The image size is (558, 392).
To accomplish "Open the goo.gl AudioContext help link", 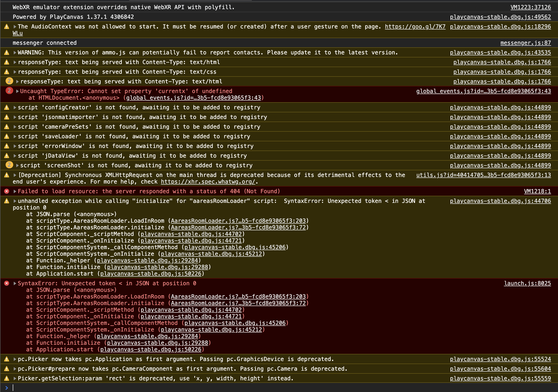I will pyautogui.click(x=415, y=27).
